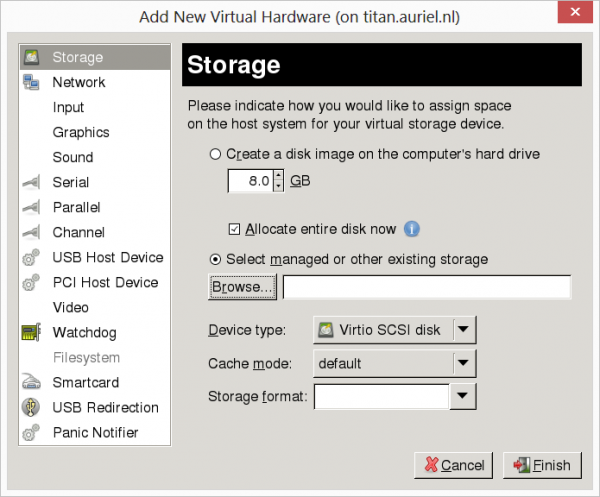
Task: Click the Panic Notifier gear icon
Action: pos(32,433)
